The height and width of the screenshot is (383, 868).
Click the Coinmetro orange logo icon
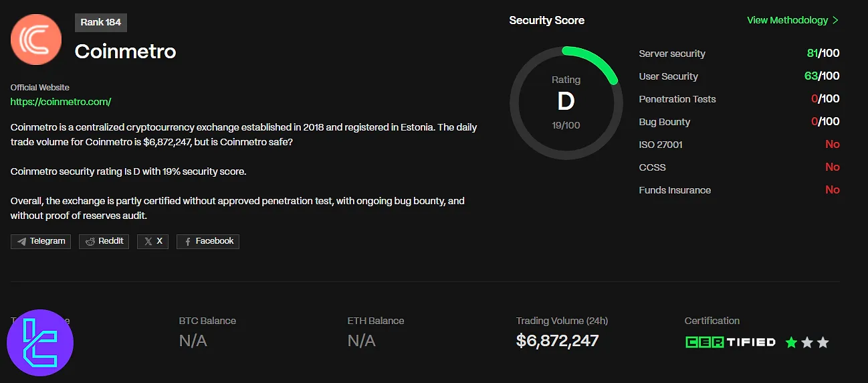[x=36, y=40]
